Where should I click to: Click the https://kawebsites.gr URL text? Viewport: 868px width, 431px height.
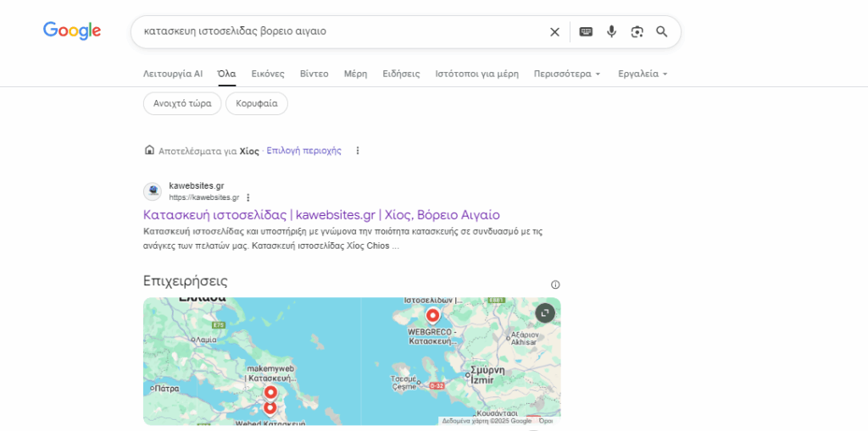[x=204, y=197]
